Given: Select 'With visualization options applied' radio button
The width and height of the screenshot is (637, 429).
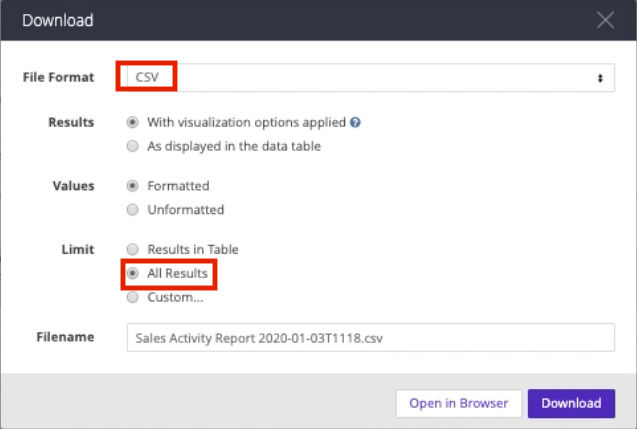Looking at the screenshot, I should tap(133, 123).
